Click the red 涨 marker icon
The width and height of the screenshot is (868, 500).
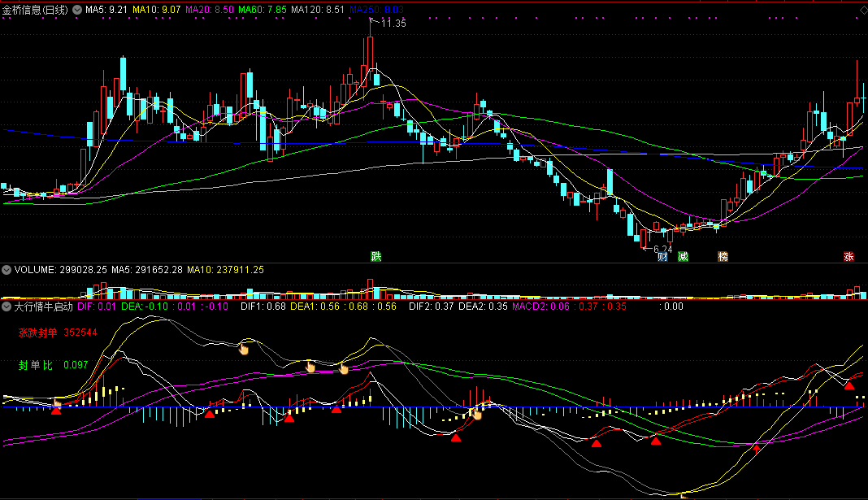848,256
